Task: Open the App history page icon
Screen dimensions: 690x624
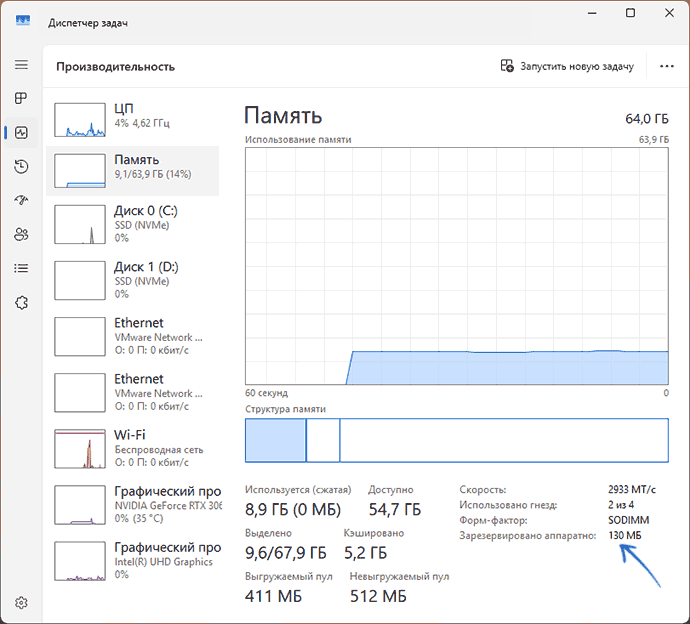Action: [21, 166]
